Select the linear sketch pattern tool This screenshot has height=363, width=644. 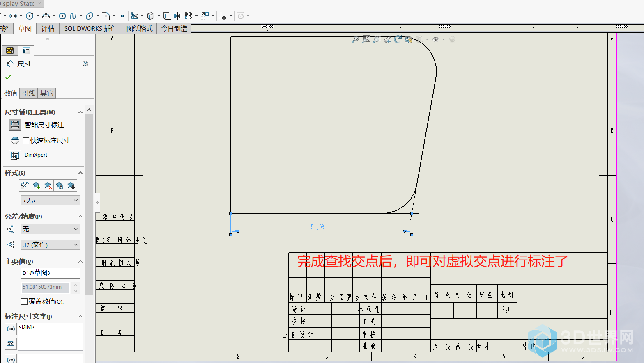[189, 16]
